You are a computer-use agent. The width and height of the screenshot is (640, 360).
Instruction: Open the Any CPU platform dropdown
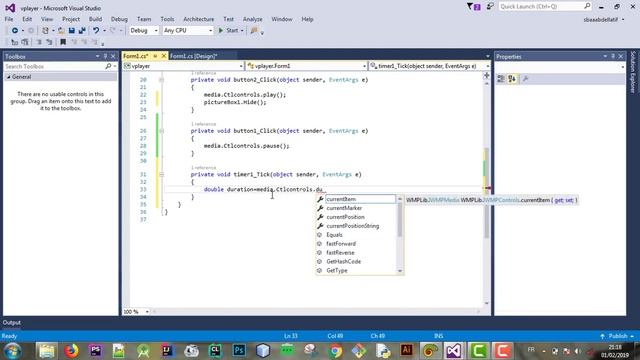tap(188, 31)
